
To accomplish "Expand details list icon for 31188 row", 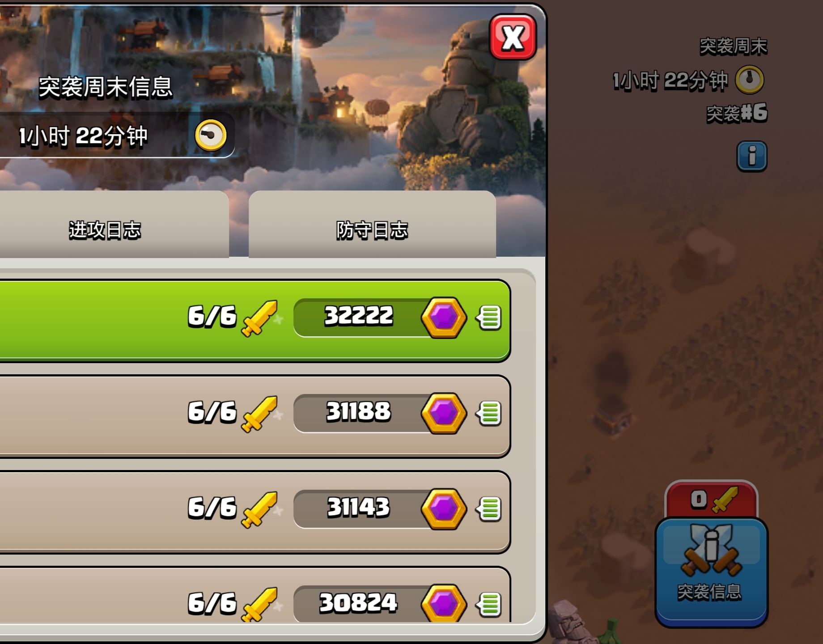I will [x=489, y=414].
